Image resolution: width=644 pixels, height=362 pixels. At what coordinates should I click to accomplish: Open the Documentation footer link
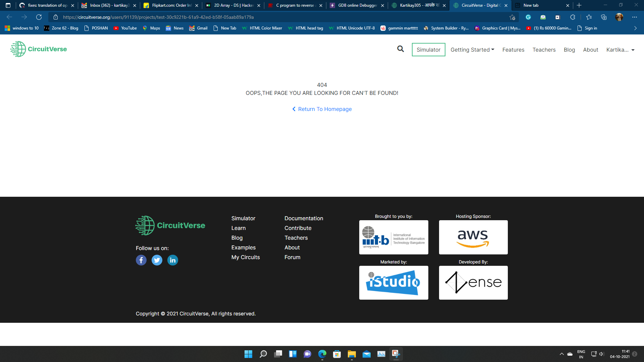pyautogui.click(x=304, y=218)
